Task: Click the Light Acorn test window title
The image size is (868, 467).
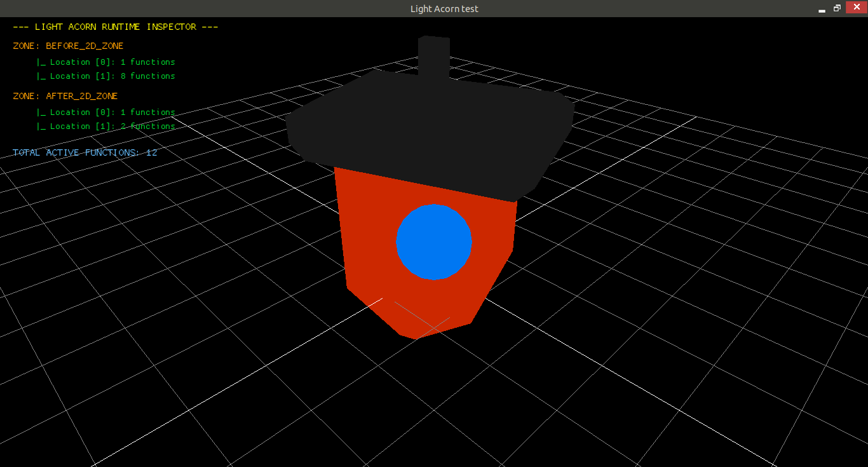Action: [444, 9]
